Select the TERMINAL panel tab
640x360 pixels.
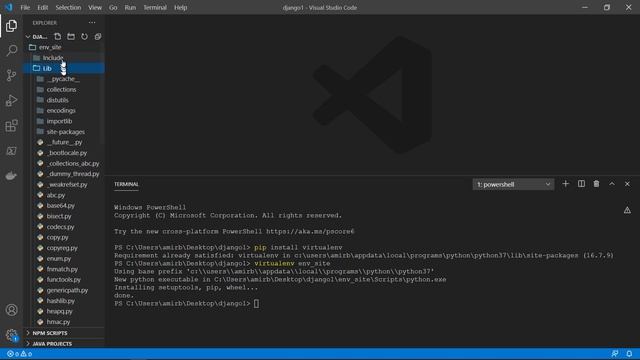coord(126,184)
